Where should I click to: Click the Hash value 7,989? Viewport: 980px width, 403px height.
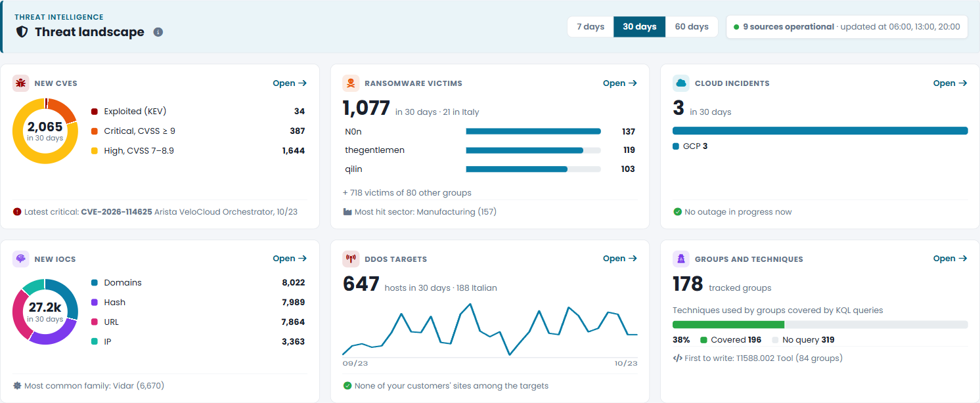click(x=293, y=303)
